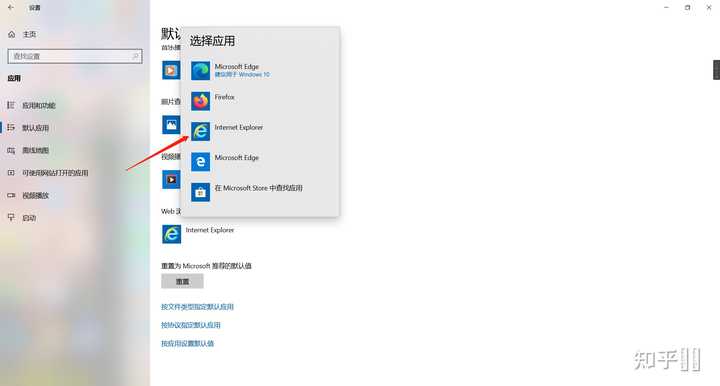
Task: Open 按文件类型指定默认应用 link
Action: [197, 307]
